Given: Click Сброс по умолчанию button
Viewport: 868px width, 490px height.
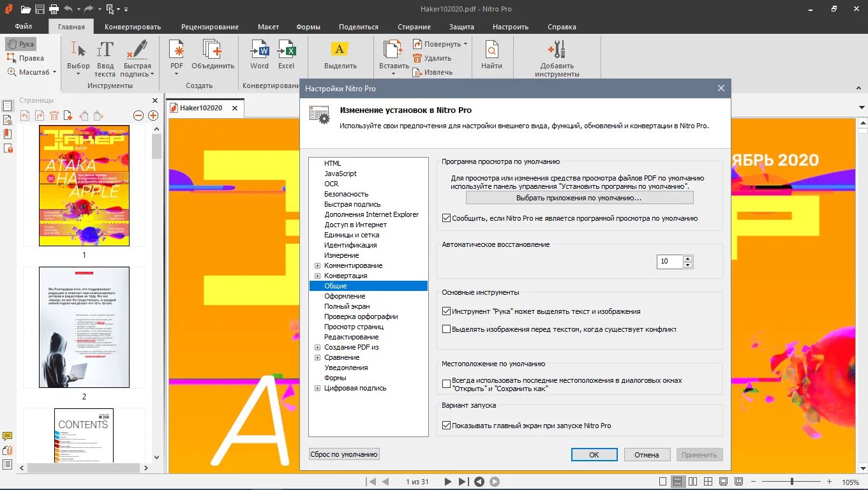Looking at the screenshot, I should pyautogui.click(x=344, y=454).
